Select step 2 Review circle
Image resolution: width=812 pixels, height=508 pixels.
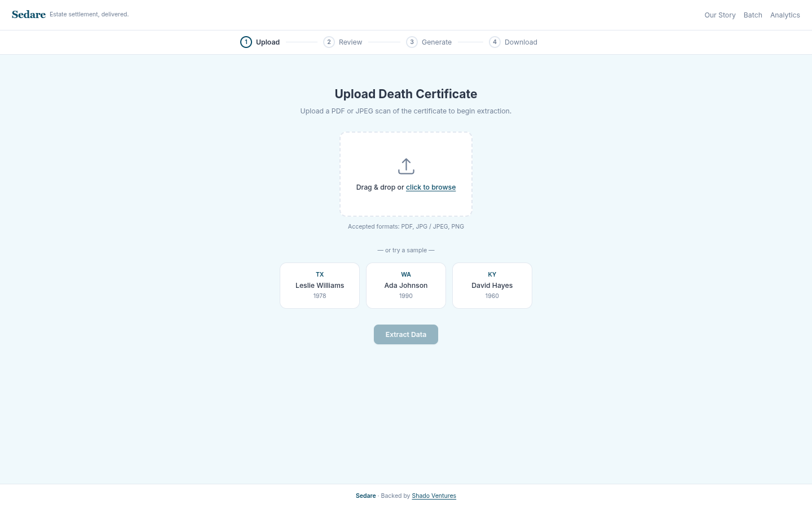pos(329,42)
